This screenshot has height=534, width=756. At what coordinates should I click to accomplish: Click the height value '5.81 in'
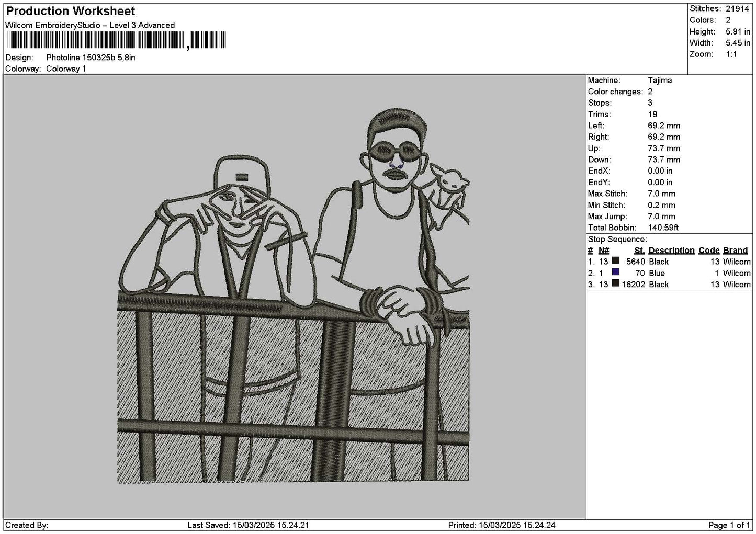pos(738,32)
